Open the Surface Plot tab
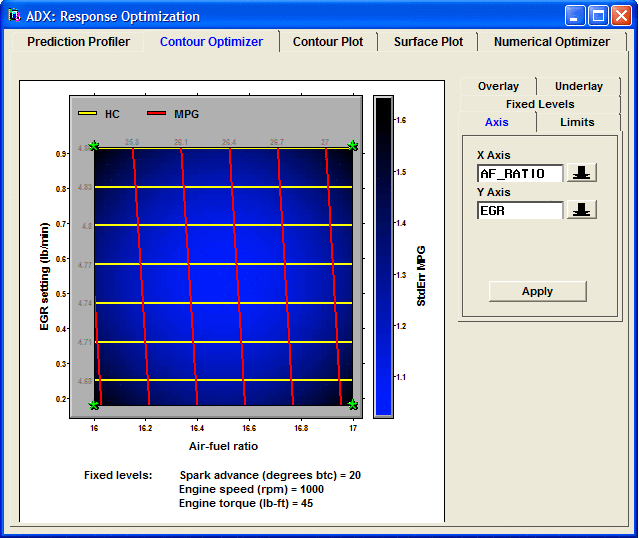This screenshot has width=639, height=538. coord(428,42)
